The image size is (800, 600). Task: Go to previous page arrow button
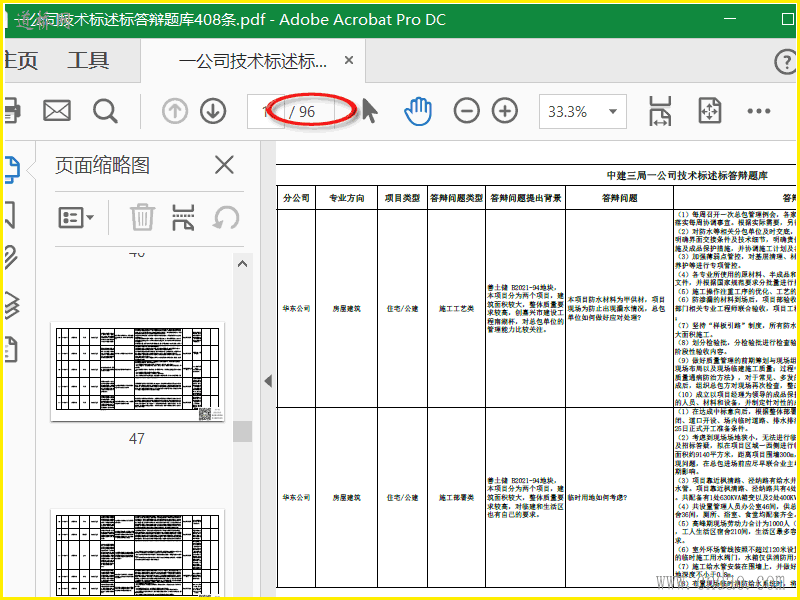click(x=174, y=111)
